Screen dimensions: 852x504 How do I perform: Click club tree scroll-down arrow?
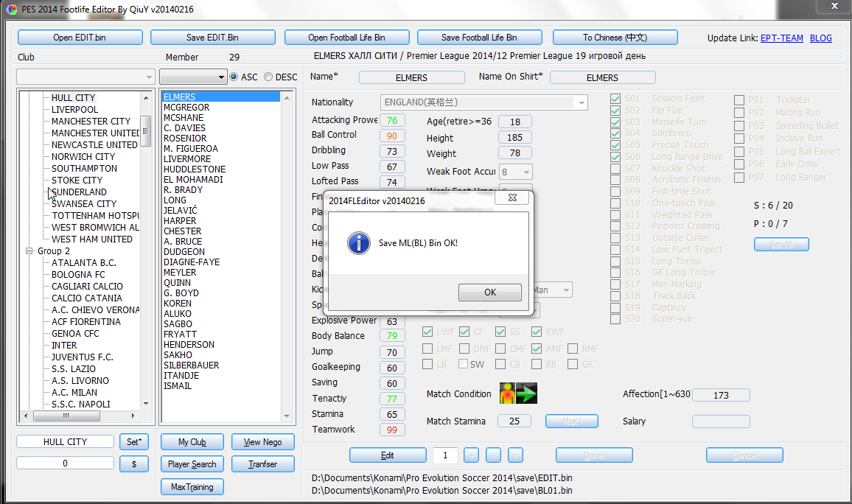(146, 404)
